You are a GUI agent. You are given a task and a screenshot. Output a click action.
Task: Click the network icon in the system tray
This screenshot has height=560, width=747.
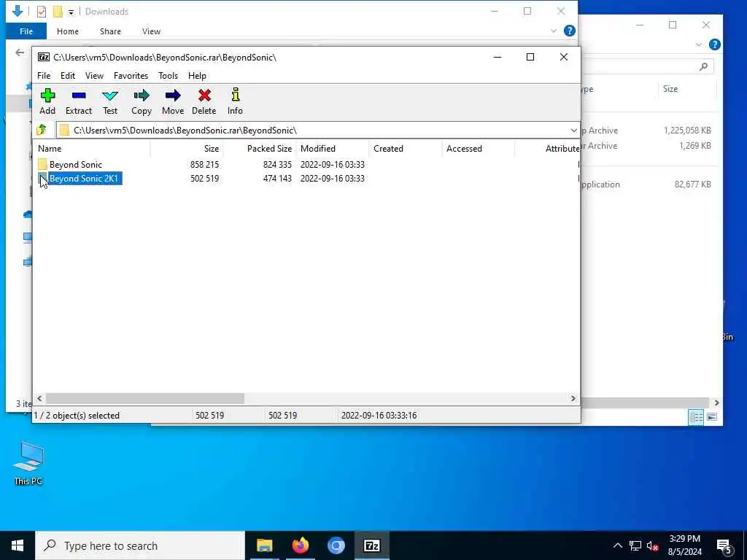[x=635, y=545]
